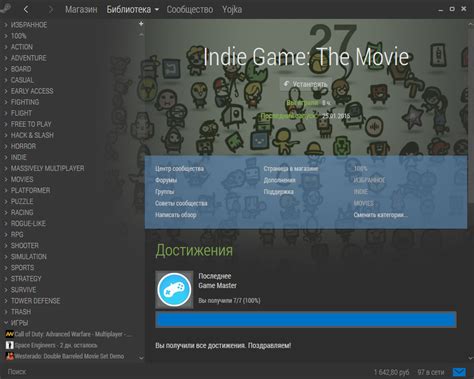Select the Call of Duty: Advanced Warfare game entry
This screenshot has height=379, width=474.
[69, 334]
